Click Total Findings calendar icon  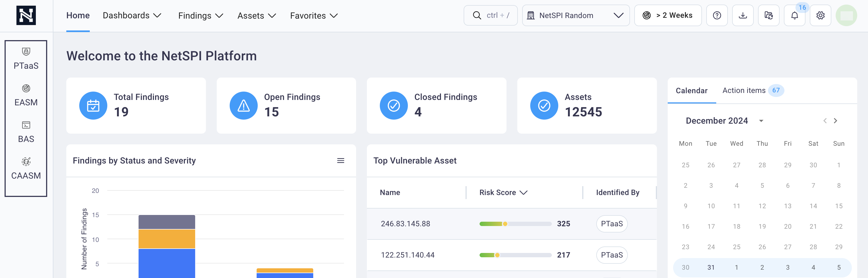click(x=93, y=106)
